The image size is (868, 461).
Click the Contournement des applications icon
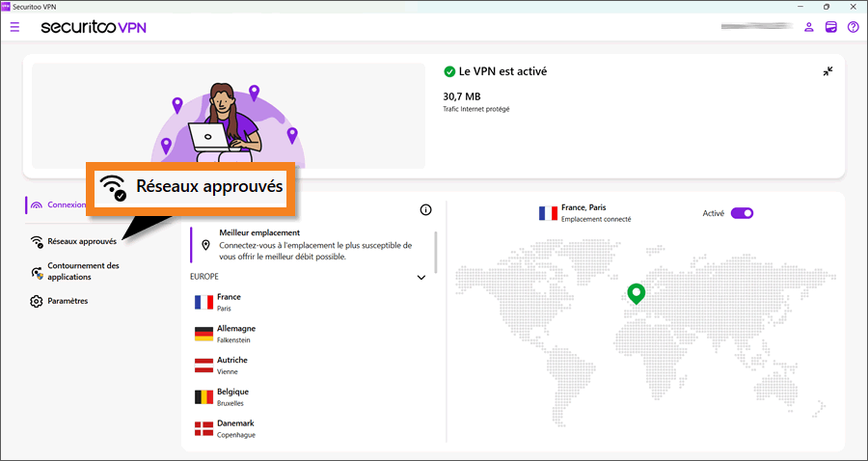(x=37, y=272)
